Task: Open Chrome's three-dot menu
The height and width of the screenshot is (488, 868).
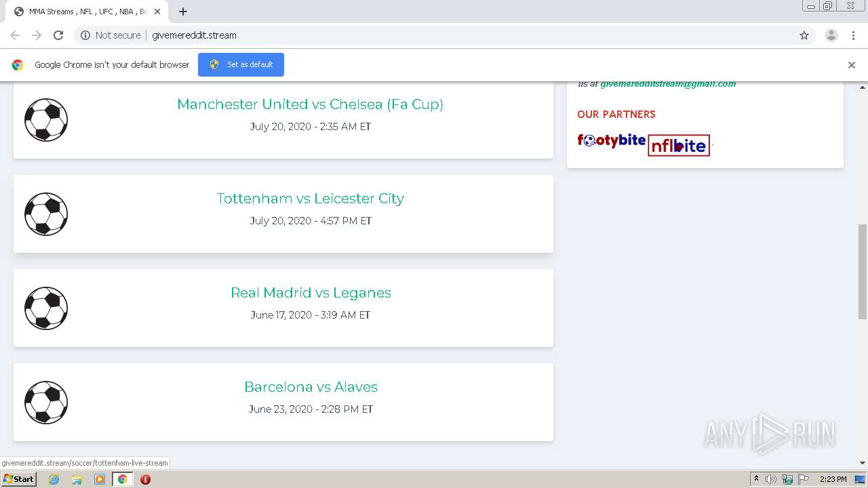Action: [x=853, y=35]
